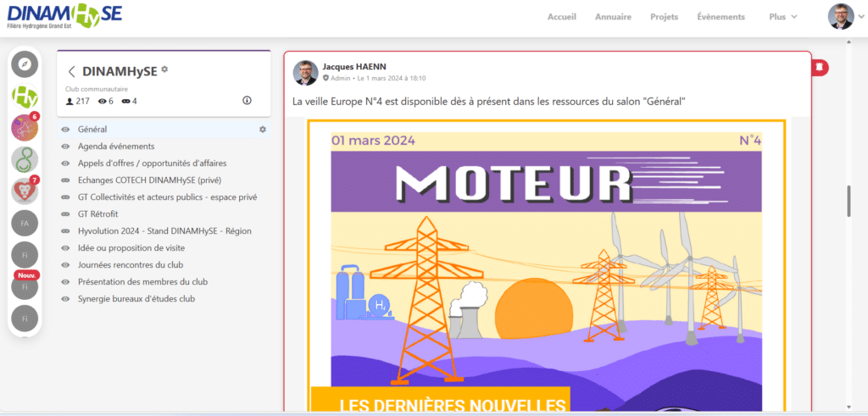This screenshot has width=868, height=416.
Task: Click link icon of GT Rétrofit channel
Action: (65, 214)
